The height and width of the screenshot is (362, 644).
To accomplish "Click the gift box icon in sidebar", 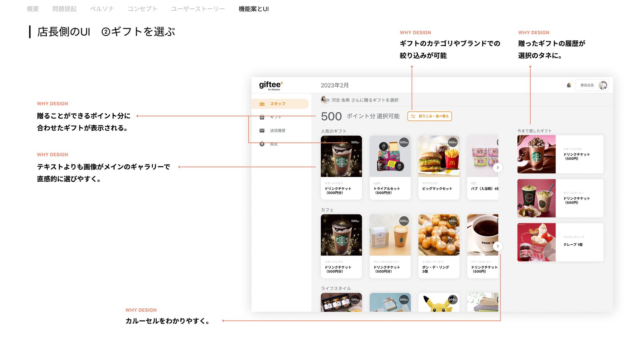I will [262, 117].
